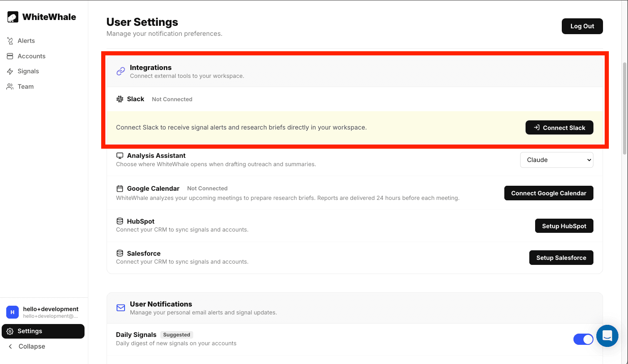Click the Log Out button
Viewport: 628px width, 364px height.
click(x=582, y=26)
